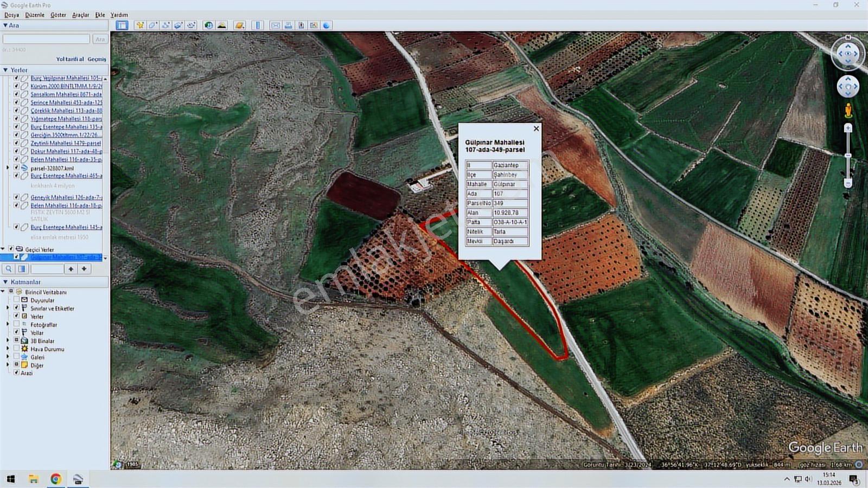Collapse the Geçici Yerler folder

[x=3, y=249]
